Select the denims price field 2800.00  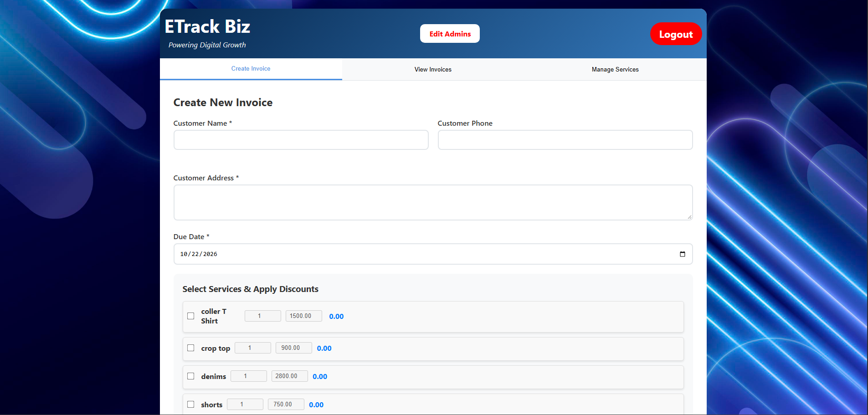click(x=290, y=376)
